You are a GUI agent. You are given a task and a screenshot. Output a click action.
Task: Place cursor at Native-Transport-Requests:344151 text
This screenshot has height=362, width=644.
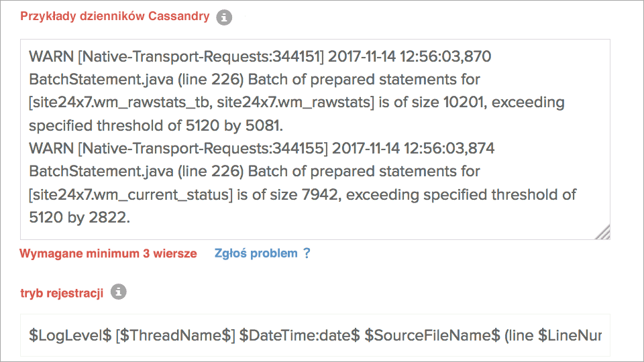tap(201, 56)
